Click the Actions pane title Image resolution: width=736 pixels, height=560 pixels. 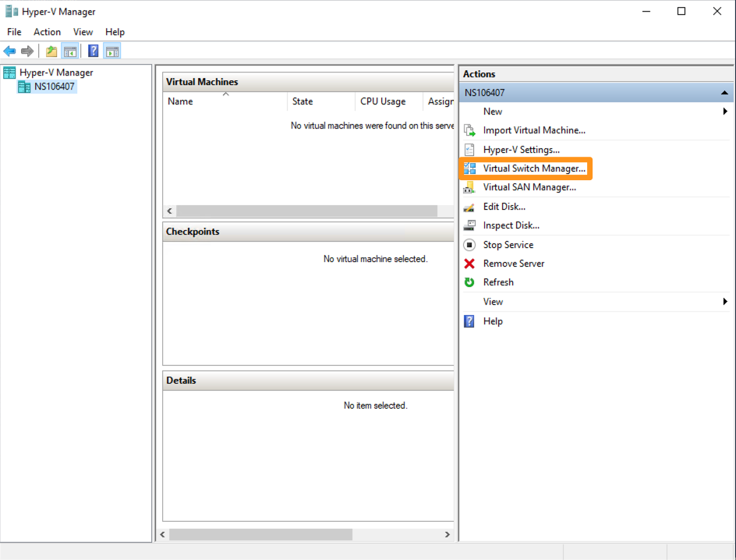pos(479,74)
